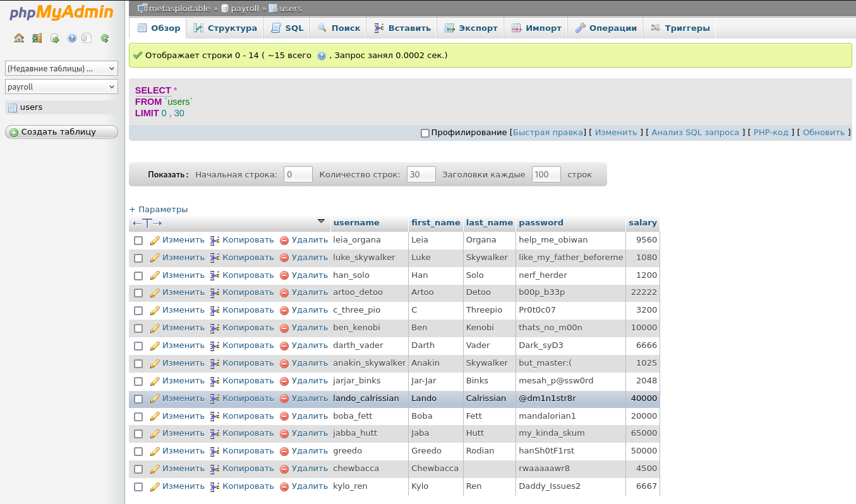Screen dimensions: 856x504
Task: Click the edit pencil icon for leia_organa
Action: [x=155, y=240]
